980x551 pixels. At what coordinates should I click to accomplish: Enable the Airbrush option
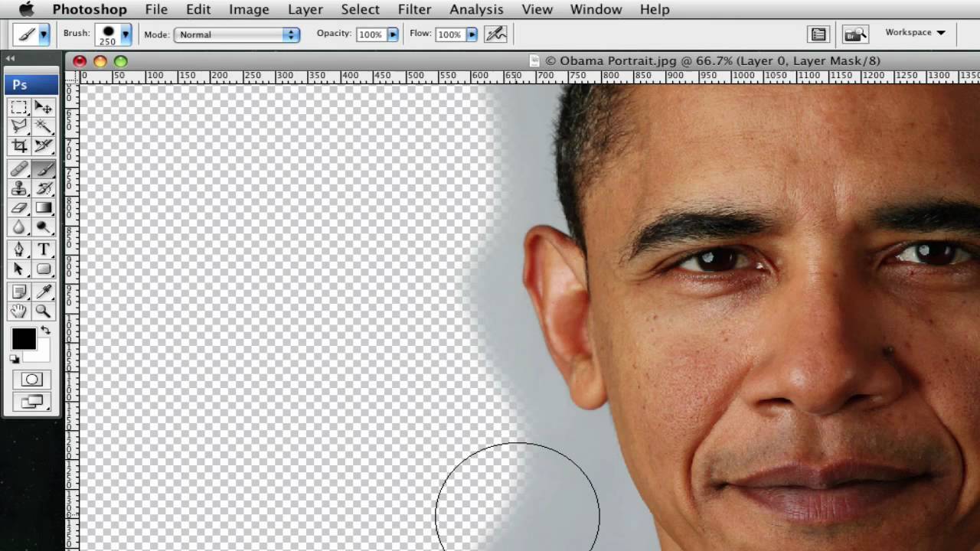[x=496, y=34]
